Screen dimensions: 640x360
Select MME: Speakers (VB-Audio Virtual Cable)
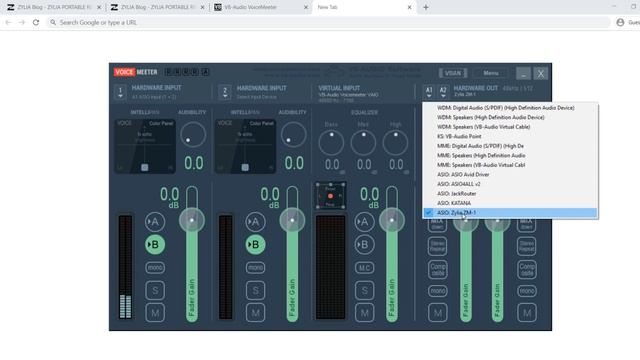click(510, 165)
